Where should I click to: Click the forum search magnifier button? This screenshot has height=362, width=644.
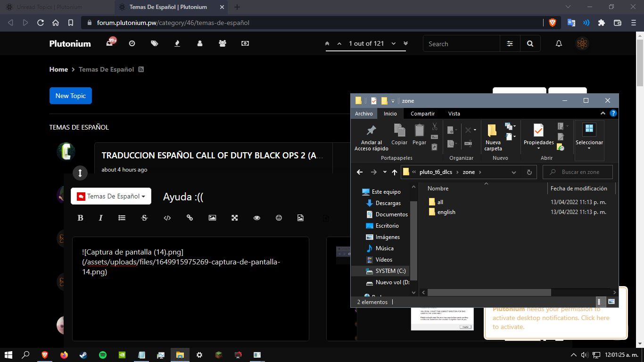tap(530, 44)
